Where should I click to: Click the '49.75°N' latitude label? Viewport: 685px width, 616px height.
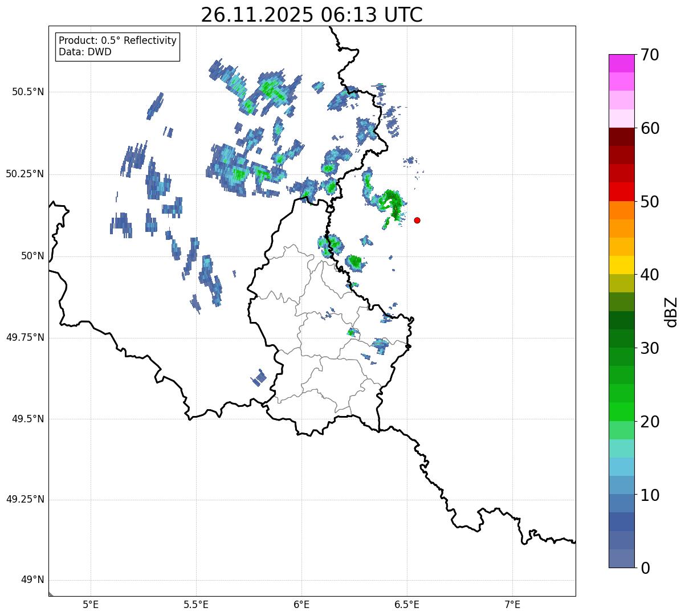pos(25,337)
